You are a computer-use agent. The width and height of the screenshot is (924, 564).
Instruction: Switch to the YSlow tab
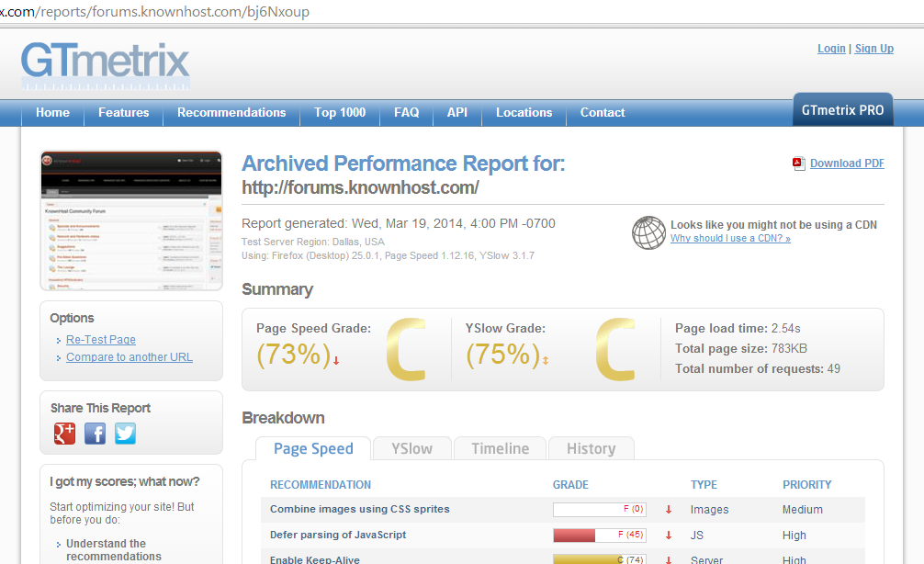(x=411, y=448)
